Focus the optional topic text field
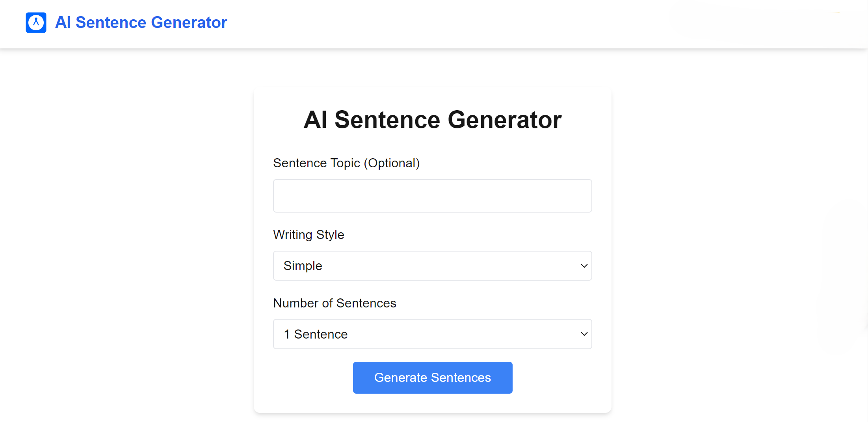 point(432,196)
